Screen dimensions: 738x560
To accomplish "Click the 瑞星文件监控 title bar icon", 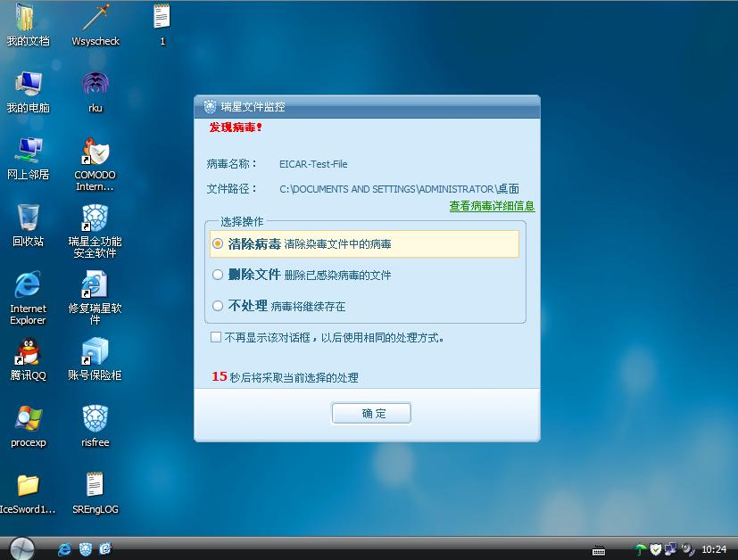I will click(210, 107).
